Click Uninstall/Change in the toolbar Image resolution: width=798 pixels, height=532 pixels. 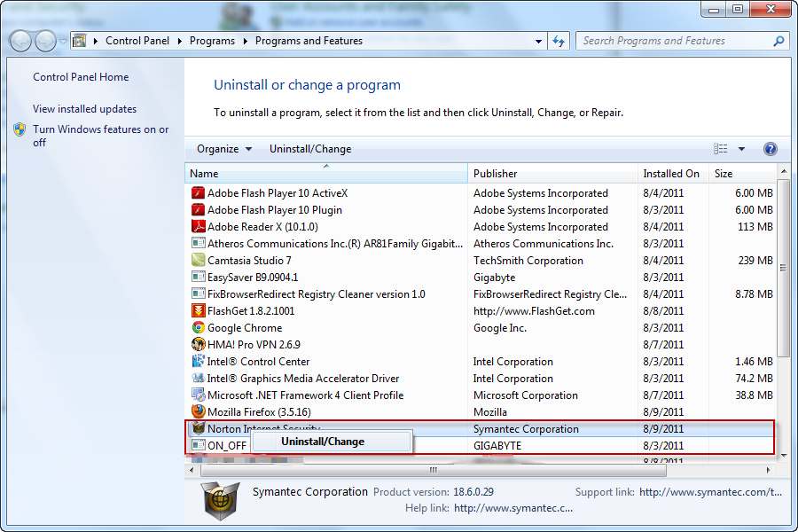(310, 149)
